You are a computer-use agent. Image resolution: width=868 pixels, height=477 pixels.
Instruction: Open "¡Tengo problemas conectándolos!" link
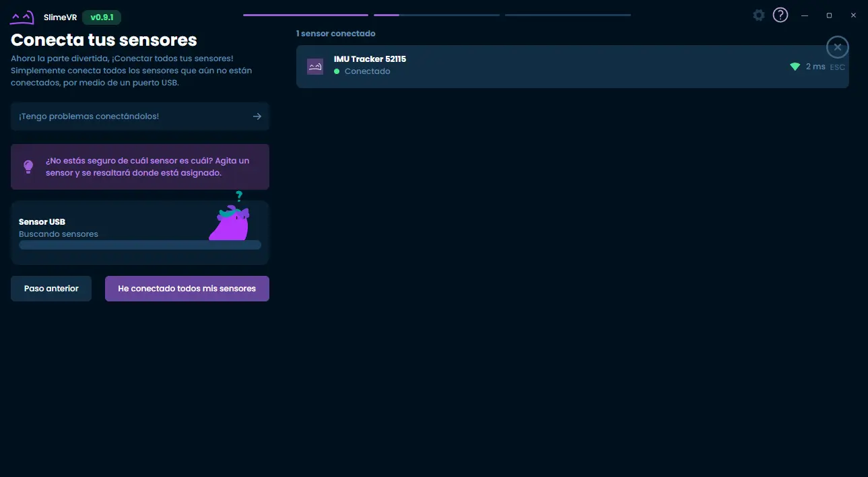tap(89, 116)
